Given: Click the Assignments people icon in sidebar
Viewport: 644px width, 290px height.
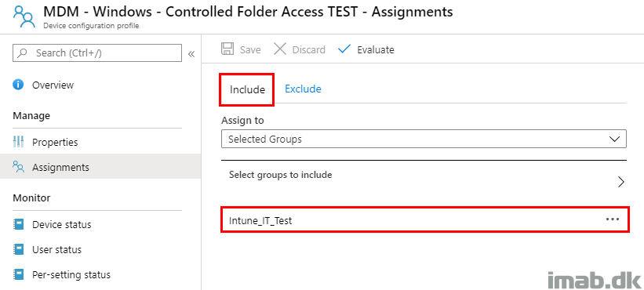Looking at the screenshot, I should 19,167.
